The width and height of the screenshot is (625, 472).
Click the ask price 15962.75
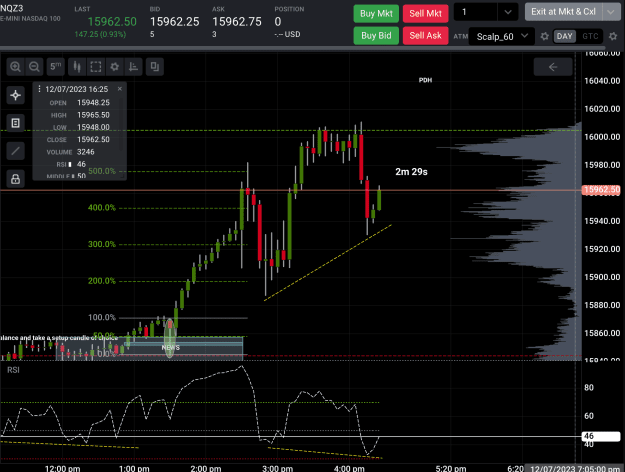point(237,22)
